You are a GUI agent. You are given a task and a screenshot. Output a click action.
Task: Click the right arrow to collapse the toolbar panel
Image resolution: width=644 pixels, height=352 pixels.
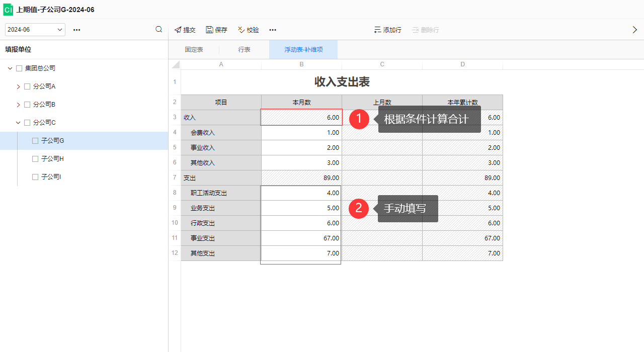click(x=635, y=30)
